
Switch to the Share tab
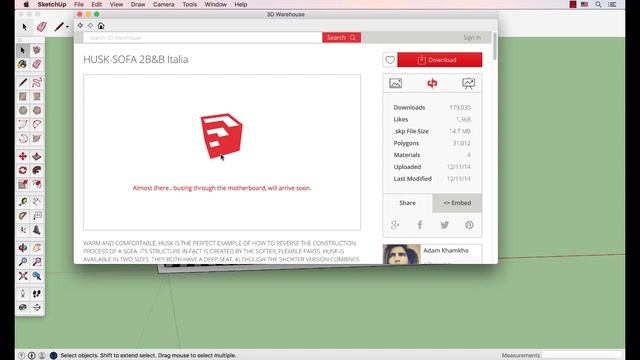pos(407,203)
